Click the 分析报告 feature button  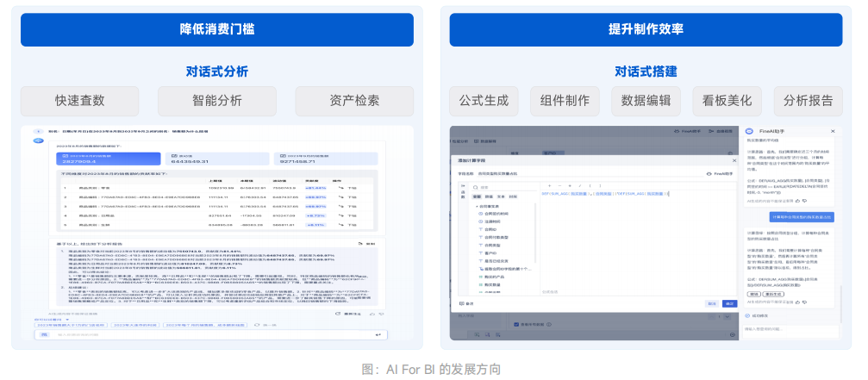click(809, 101)
